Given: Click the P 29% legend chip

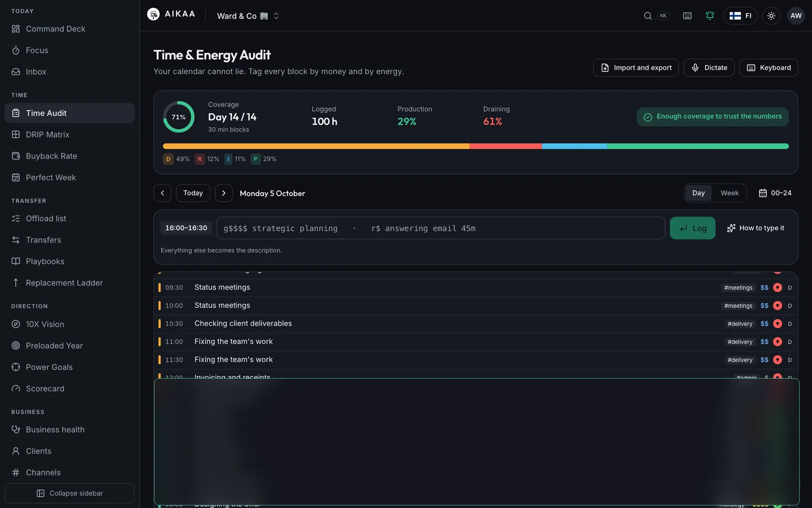Looking at the screenshot, I should pos(264,159).
